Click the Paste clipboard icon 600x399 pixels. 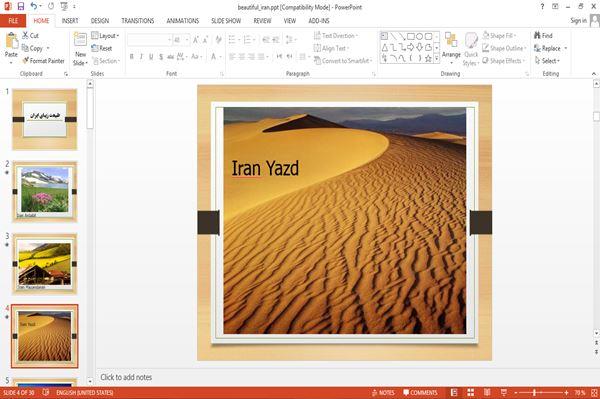pyautogui.click(x=11, y=41)
